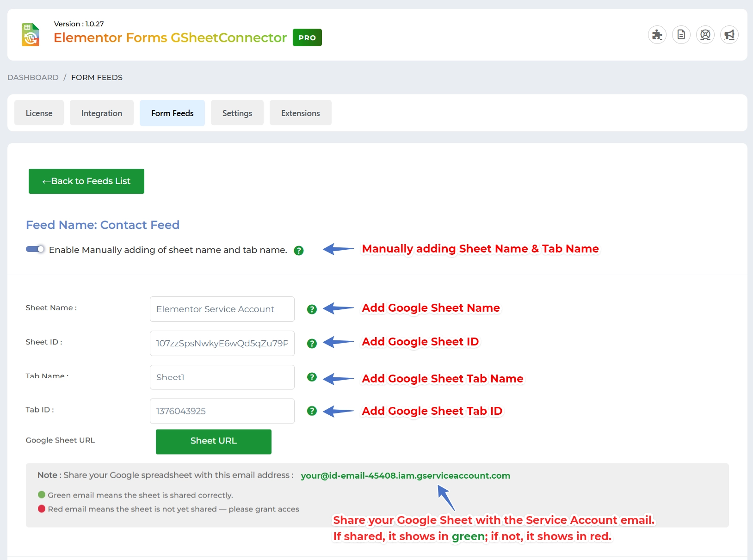Open the Integration tab
The image size is (753, 560).
coord(102,113)
